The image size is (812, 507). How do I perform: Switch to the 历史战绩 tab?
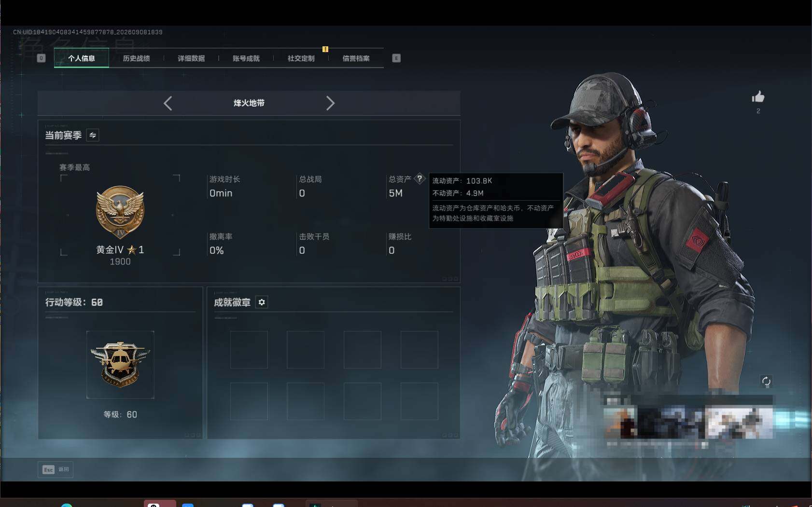click(136, 58)
